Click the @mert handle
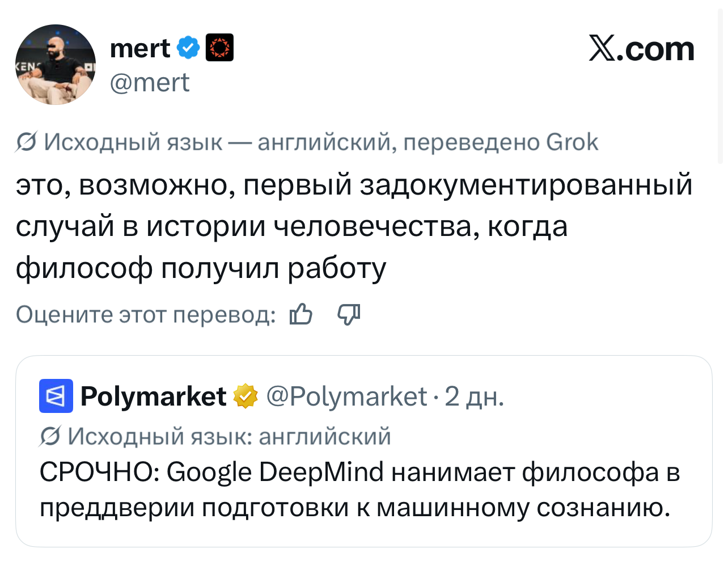 coord(150,83)
